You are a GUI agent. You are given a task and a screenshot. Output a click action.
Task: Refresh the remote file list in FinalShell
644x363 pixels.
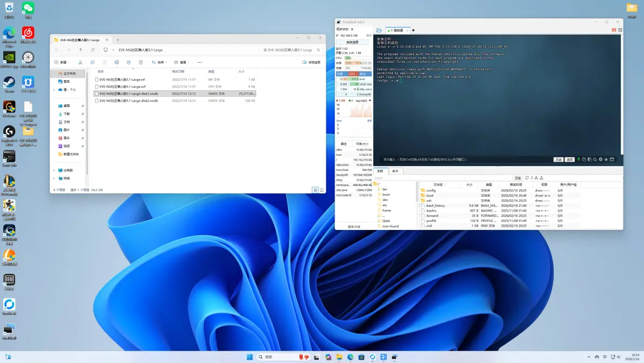[527, 178]
